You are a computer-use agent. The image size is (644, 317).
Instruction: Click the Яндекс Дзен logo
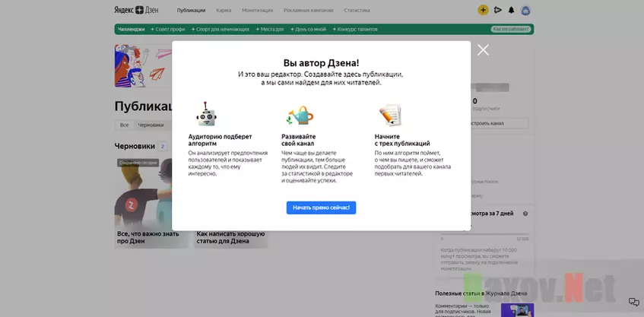click(136, 11)
